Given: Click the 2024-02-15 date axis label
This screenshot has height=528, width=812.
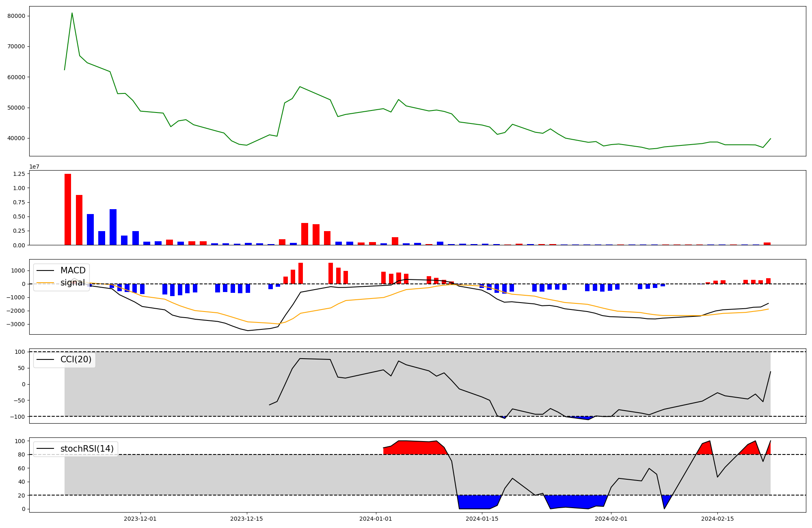Looking at the screenshot, I should click(x=717, y=519).
